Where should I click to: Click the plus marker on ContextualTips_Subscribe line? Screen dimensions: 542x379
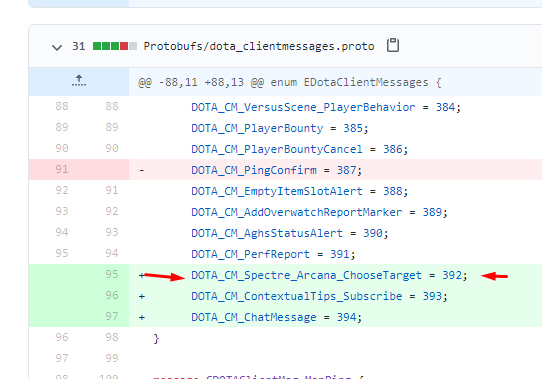tap(142, 296)
